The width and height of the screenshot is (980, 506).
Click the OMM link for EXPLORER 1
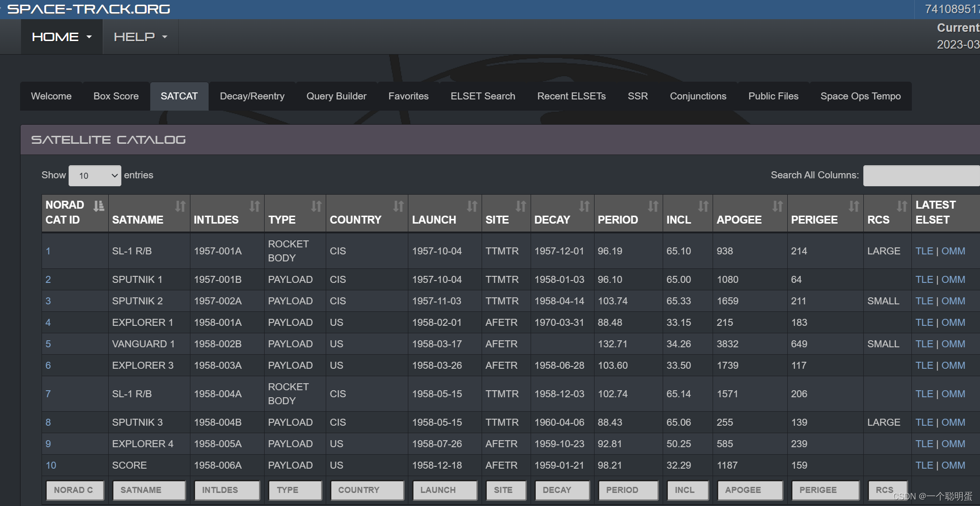click(953, 322)
